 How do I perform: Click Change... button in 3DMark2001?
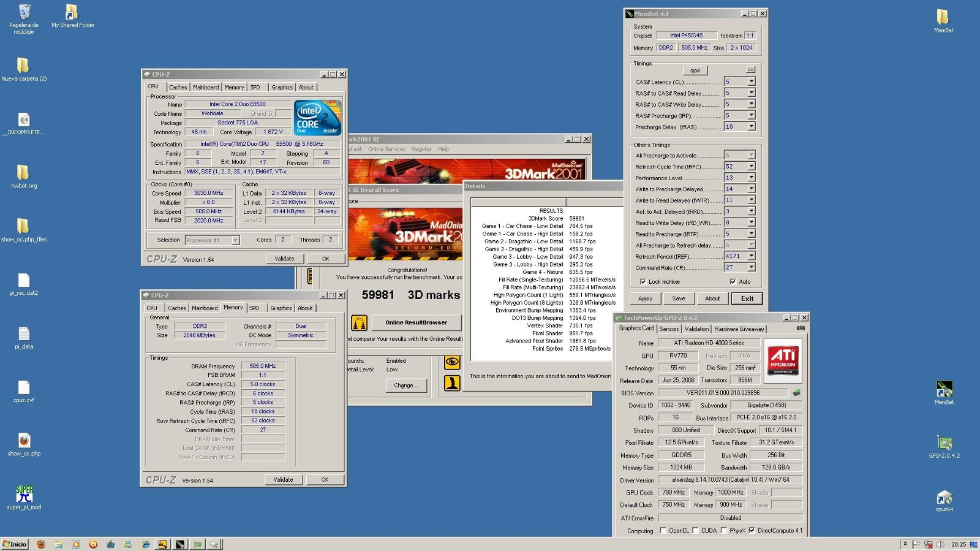click(405, 386)
